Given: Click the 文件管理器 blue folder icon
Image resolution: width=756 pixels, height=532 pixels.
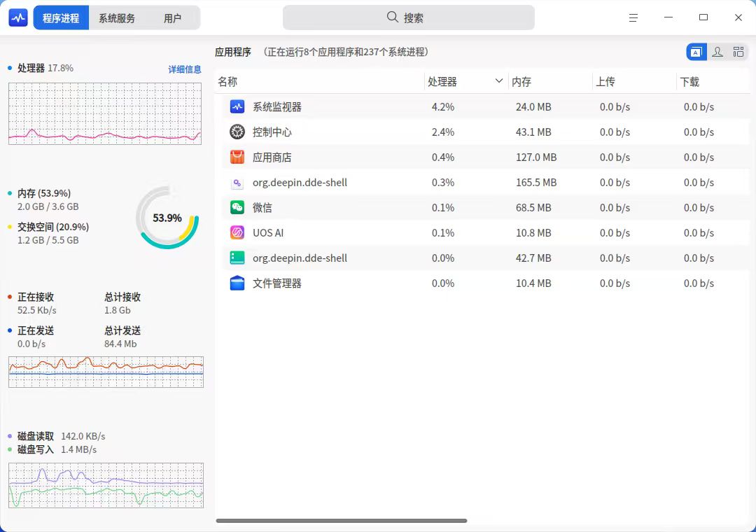Looking at the screenshot, I should pos(237,283).
